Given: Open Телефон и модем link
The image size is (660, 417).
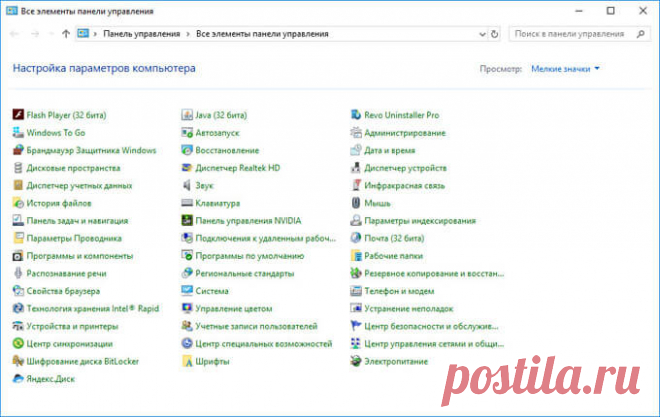Looking at the screenshot, I should (399, 291).
